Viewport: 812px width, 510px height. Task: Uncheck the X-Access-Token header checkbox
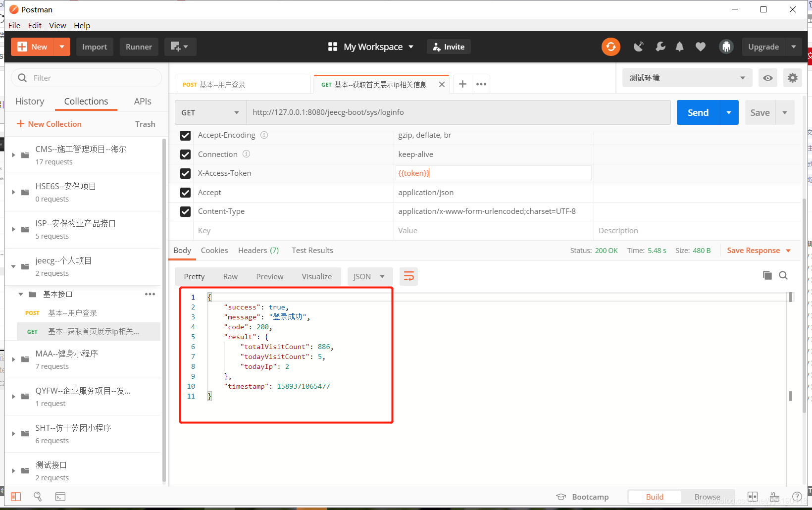click(x=185, y=173)
